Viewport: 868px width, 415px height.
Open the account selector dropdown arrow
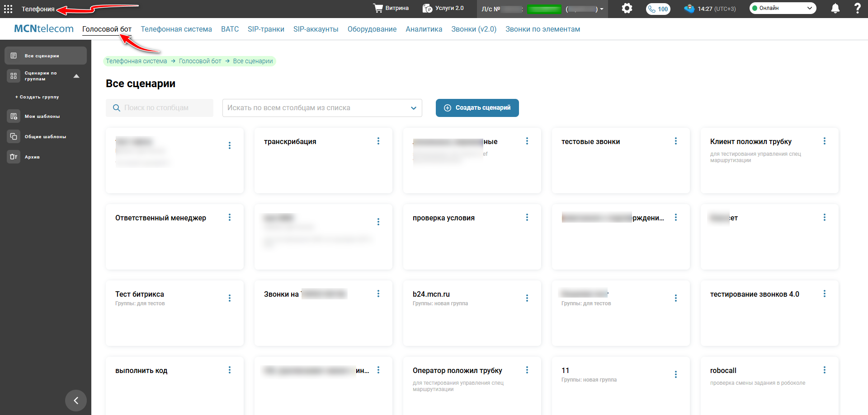pos(602,9)
